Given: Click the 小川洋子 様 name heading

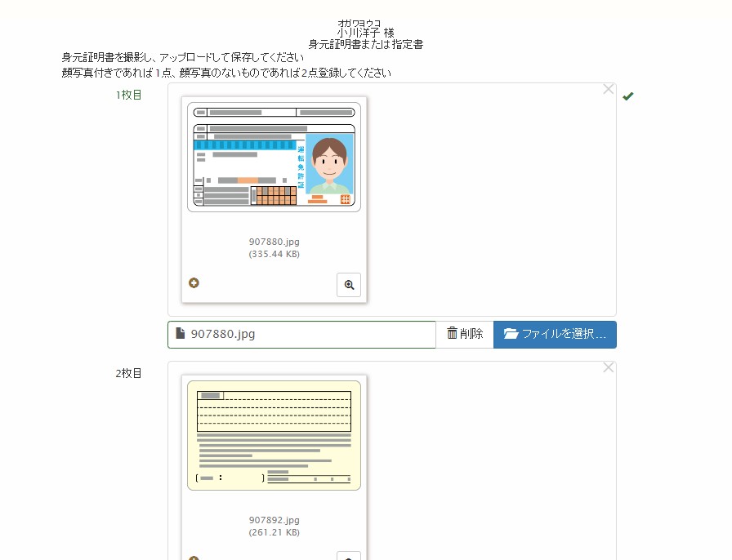Looking at the screenshot, I should pos(365,33).
